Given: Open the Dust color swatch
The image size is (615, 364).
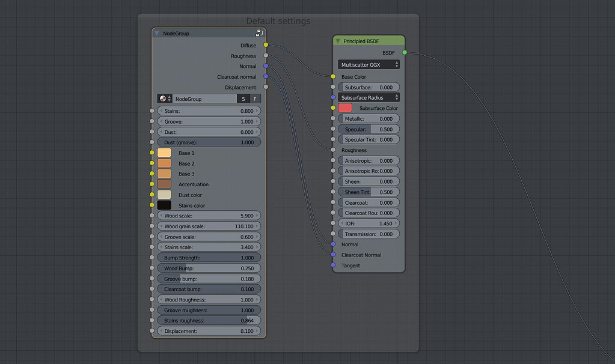Looking at the screenshot, I should (x=164, y=195).
